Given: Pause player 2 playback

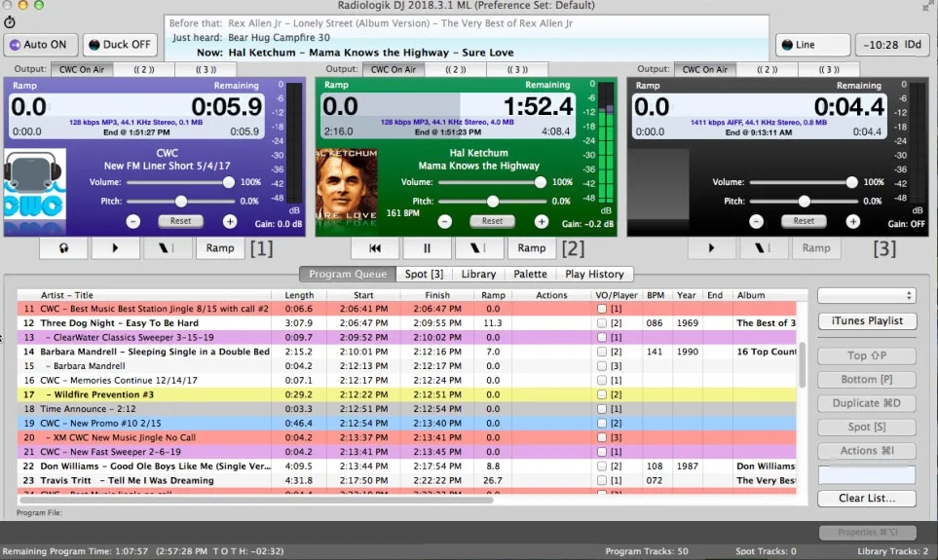Looking at the screenshot, I should pyautogui.click(x=427, y=247).
